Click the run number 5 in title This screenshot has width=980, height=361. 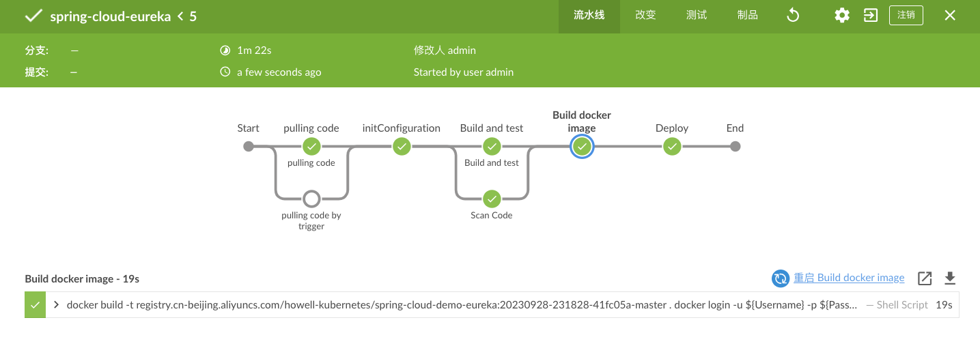tap(193, 16)
